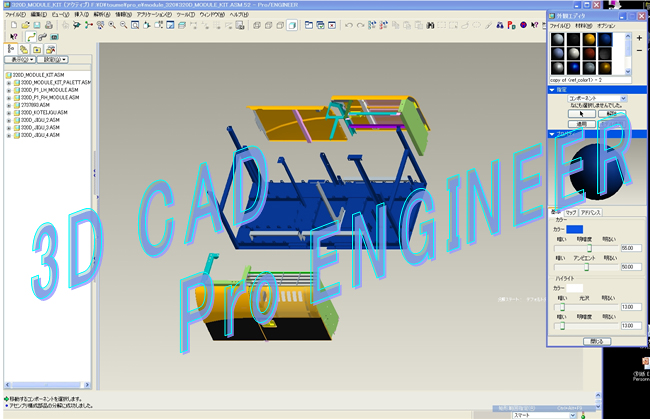Viewport: 650px width, 419px height.
Task: Pick the orange sphere appearance swatch
Action: 589,39
